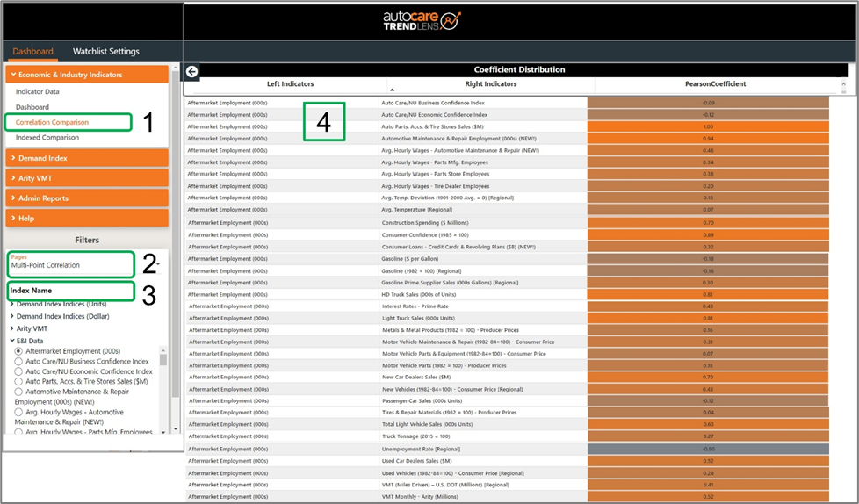Open the Watchlist Settings tab

[105, 52]
